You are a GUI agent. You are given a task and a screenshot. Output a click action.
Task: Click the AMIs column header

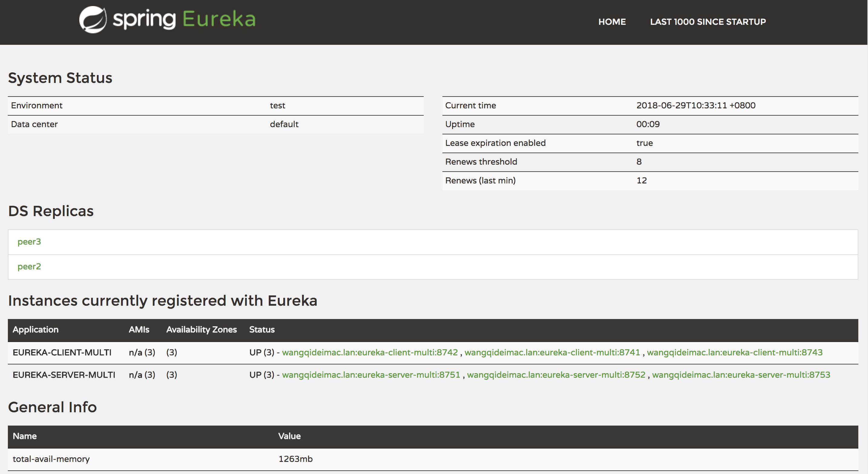point(139,330)
